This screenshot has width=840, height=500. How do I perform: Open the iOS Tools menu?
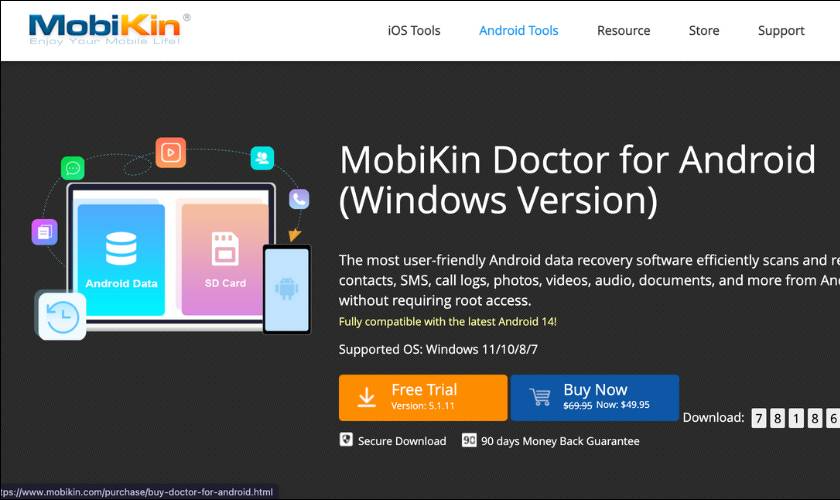coord(414,31)
